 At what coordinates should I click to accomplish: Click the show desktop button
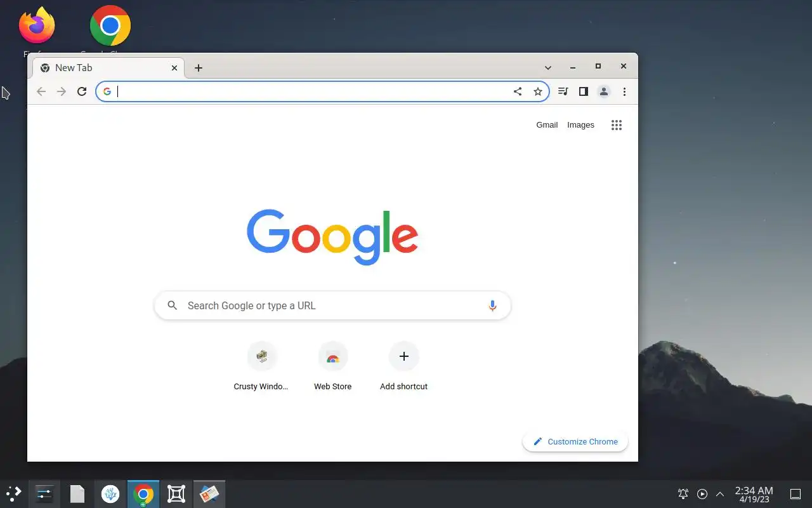point(796,494)
